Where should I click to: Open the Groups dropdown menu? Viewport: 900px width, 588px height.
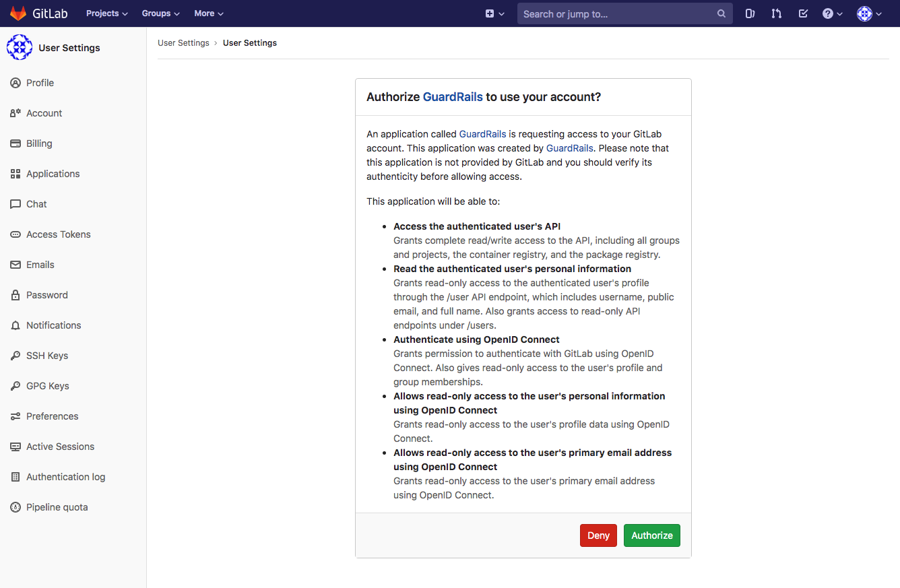pos(160,13)
